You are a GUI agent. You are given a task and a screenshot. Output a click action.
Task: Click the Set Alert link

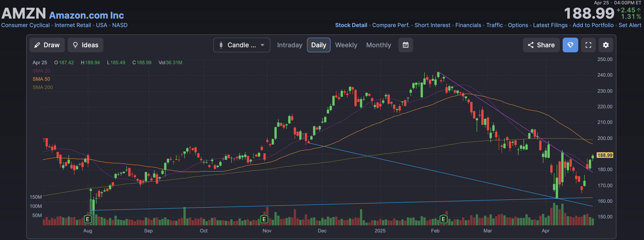tap(630, 25)
